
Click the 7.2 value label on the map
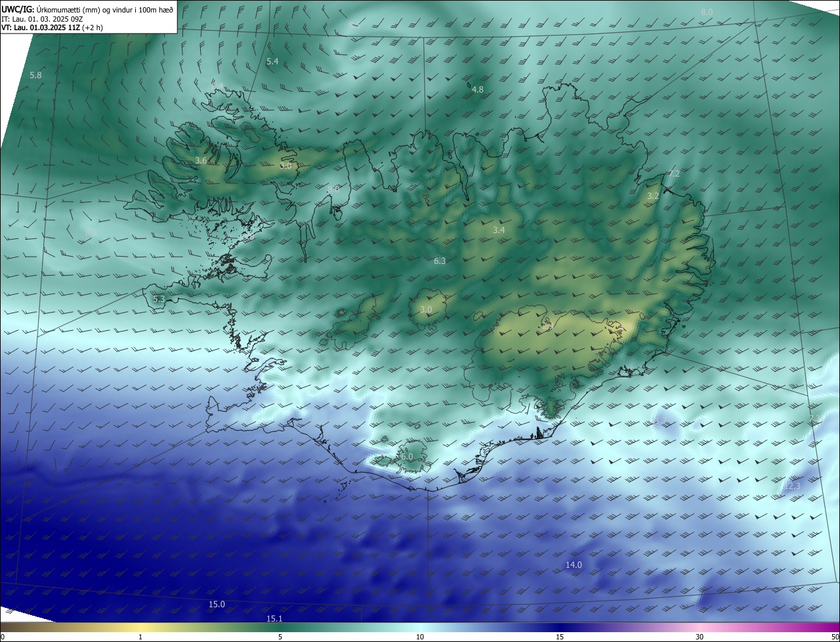tap(674, 173)
